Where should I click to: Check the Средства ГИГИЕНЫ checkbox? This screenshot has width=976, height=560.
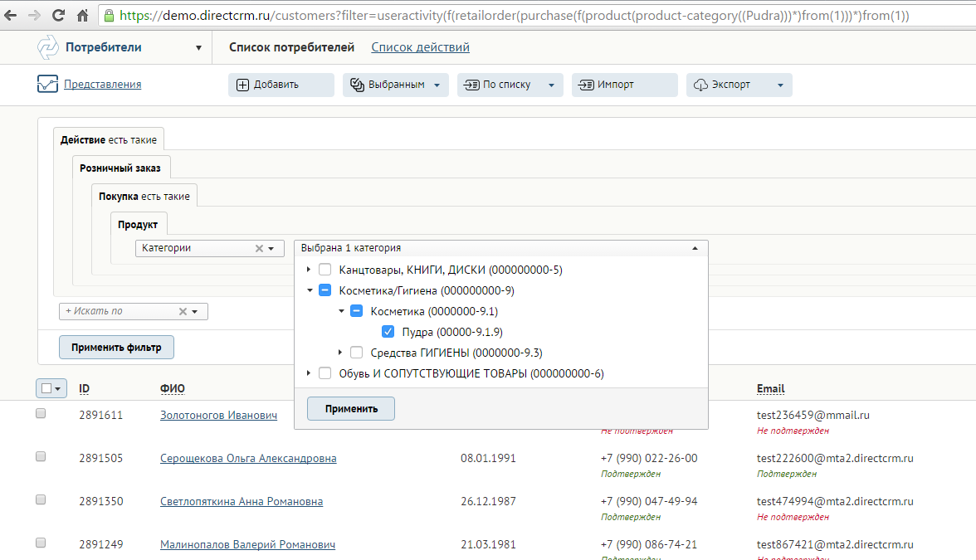pos(357,353)
